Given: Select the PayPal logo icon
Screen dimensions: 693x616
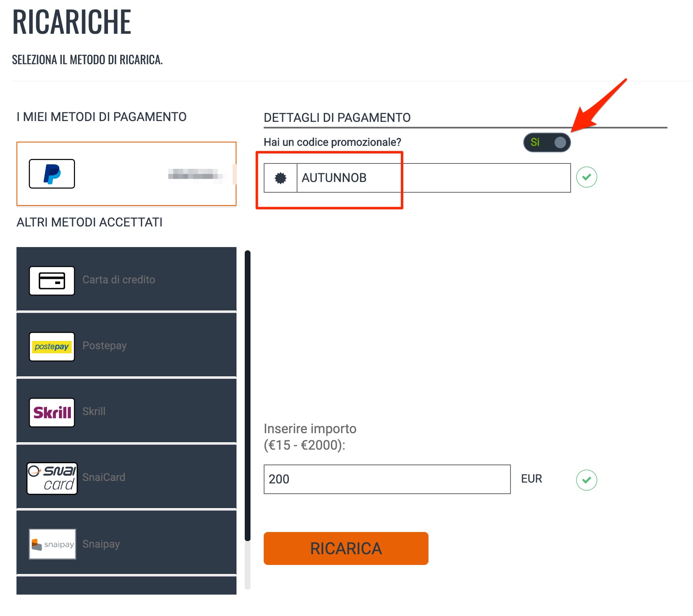Looking at the screenshot, I should click(52, 174).
